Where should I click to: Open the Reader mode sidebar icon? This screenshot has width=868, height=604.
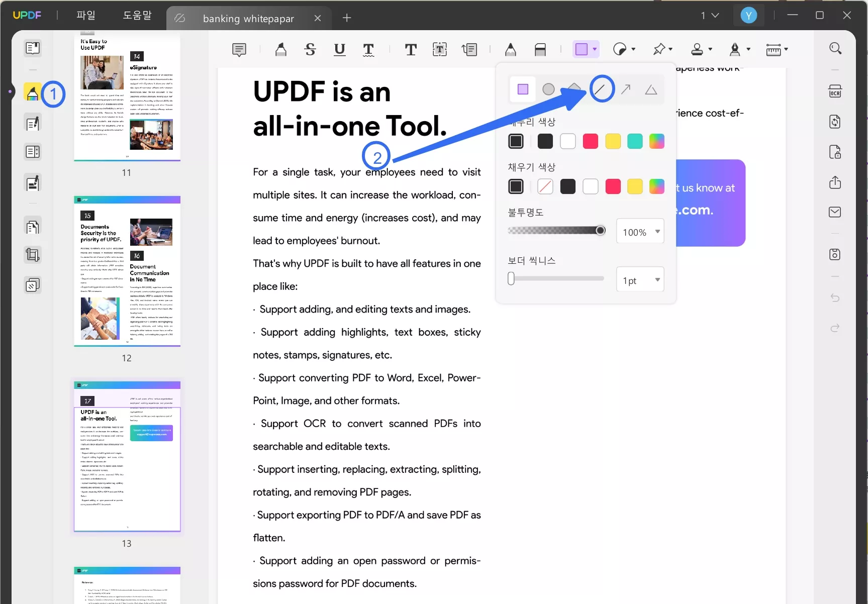(33, 48)
